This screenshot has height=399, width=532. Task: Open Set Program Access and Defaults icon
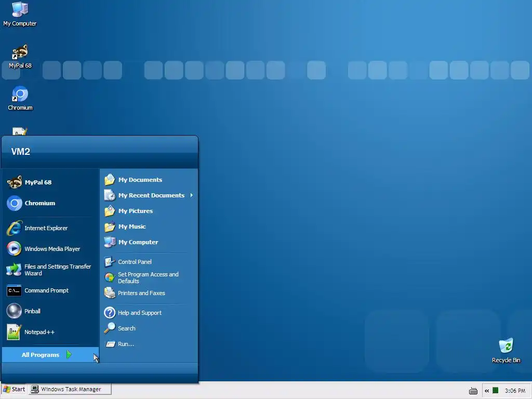pos(110,277)
